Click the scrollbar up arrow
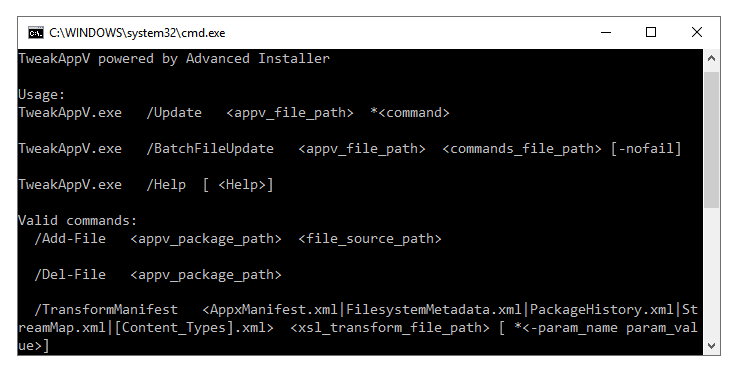The image size is (742, 375). coord(711,58)
